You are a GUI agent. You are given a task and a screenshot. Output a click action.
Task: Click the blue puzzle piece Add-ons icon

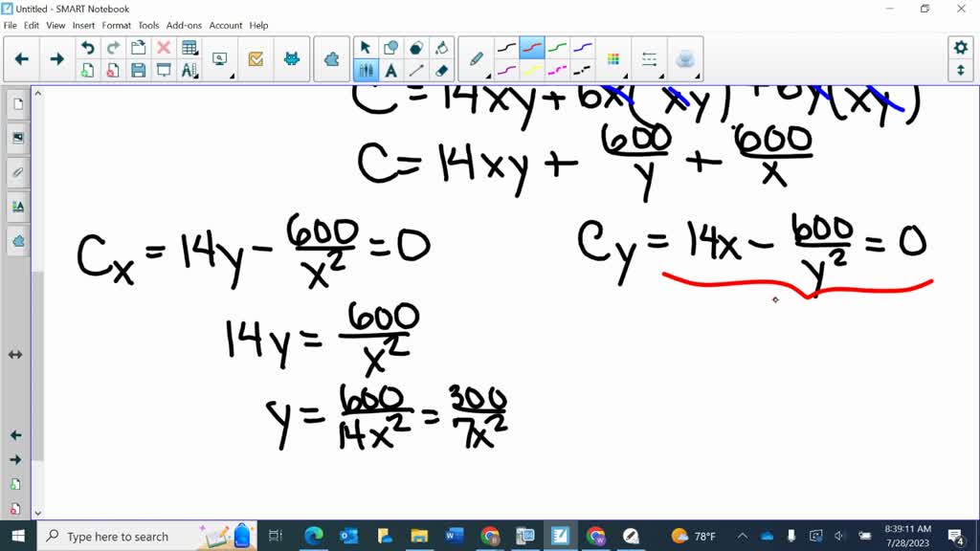[x=331, y=59]
